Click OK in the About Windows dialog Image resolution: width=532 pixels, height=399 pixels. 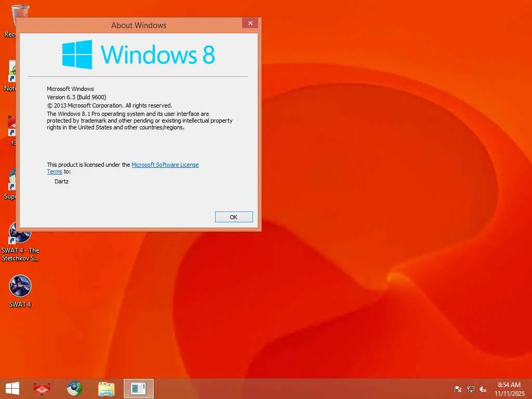pos(234,217)
